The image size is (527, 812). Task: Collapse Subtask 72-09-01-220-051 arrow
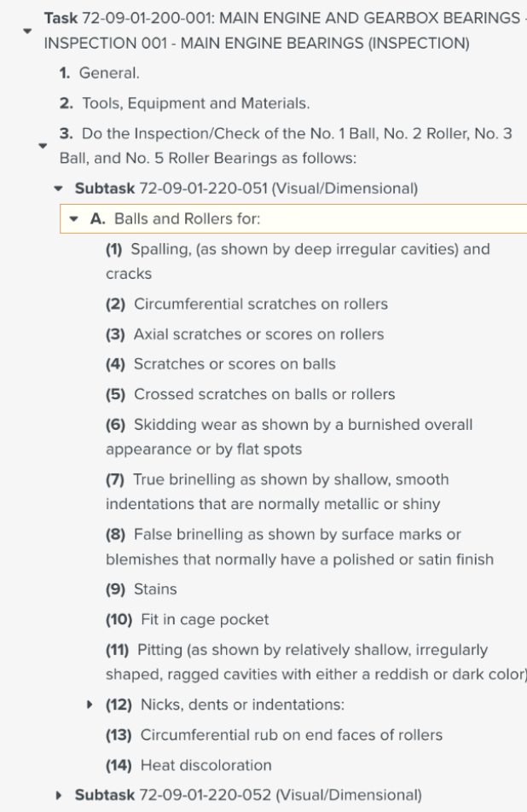[57, 188]
